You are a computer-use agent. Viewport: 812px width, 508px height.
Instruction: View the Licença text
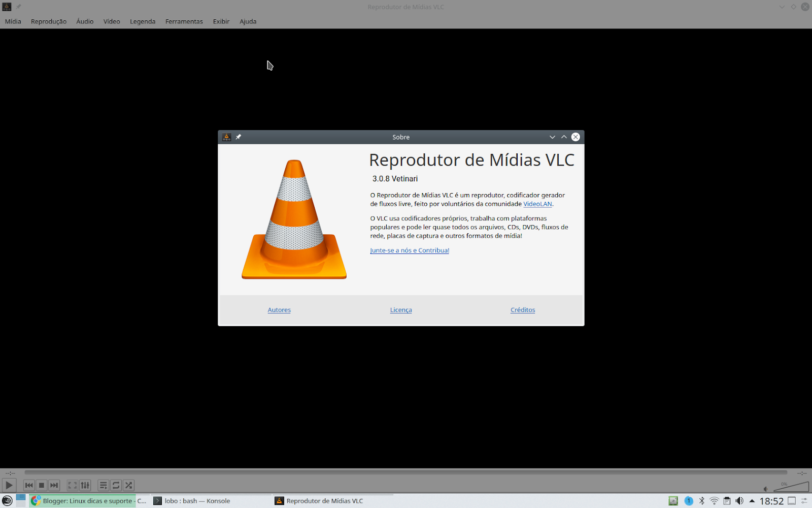401,310
